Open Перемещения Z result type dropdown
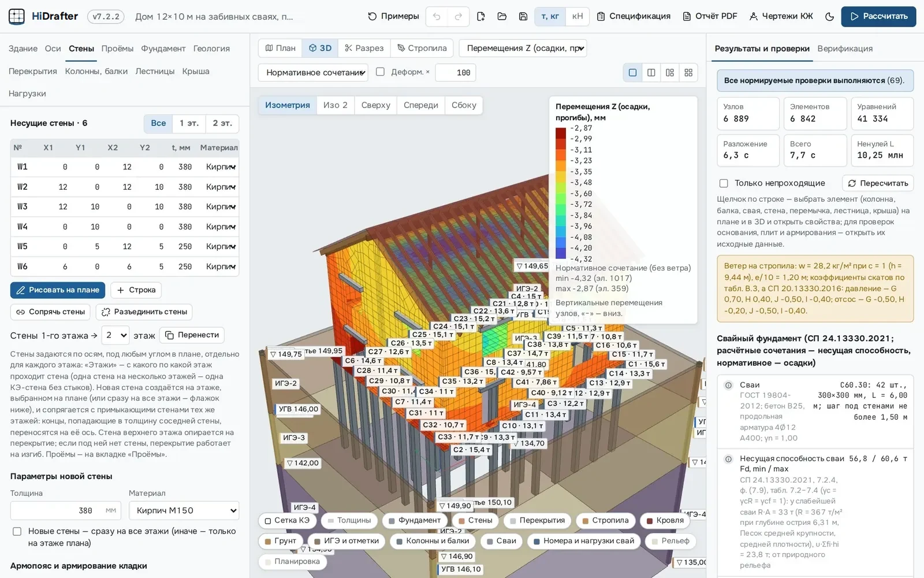The width and height of the screenshot is (924, 578). click(523, 48)
